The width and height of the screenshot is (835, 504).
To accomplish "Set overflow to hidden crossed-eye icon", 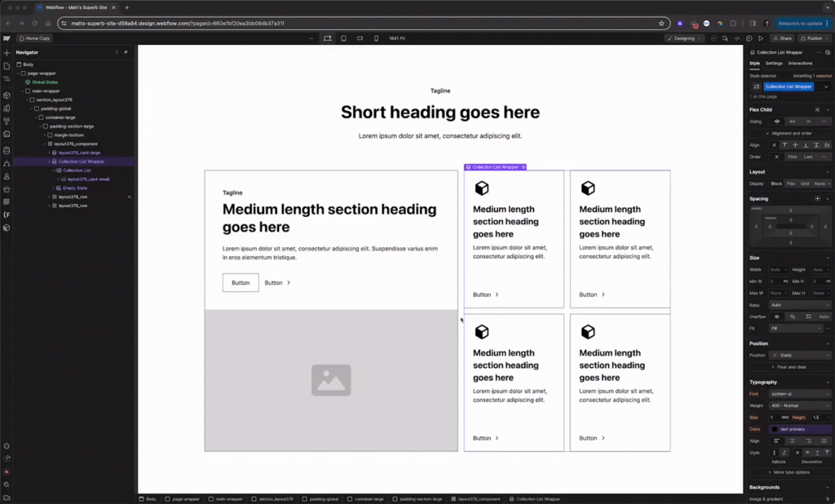I will click(793, 316).
